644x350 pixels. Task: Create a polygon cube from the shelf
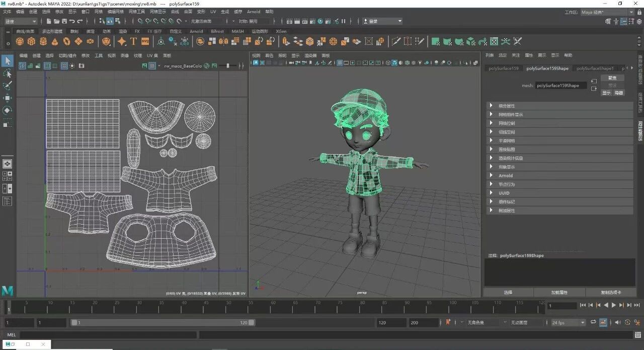[x=32, y=41]
